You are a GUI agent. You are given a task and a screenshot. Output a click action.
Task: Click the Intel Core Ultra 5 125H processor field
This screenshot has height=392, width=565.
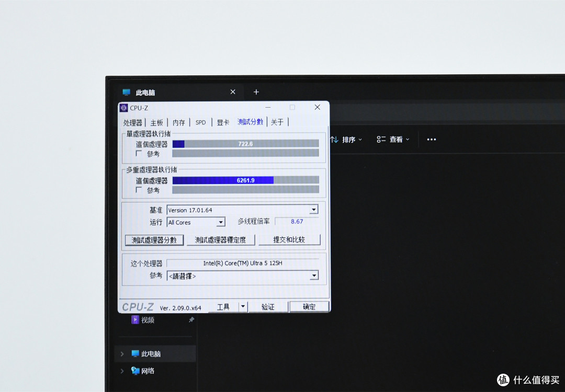(x=243, y=263)
